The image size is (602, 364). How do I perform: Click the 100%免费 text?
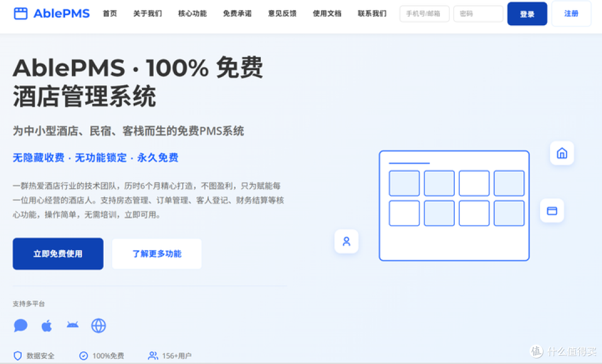pos(108,356)
